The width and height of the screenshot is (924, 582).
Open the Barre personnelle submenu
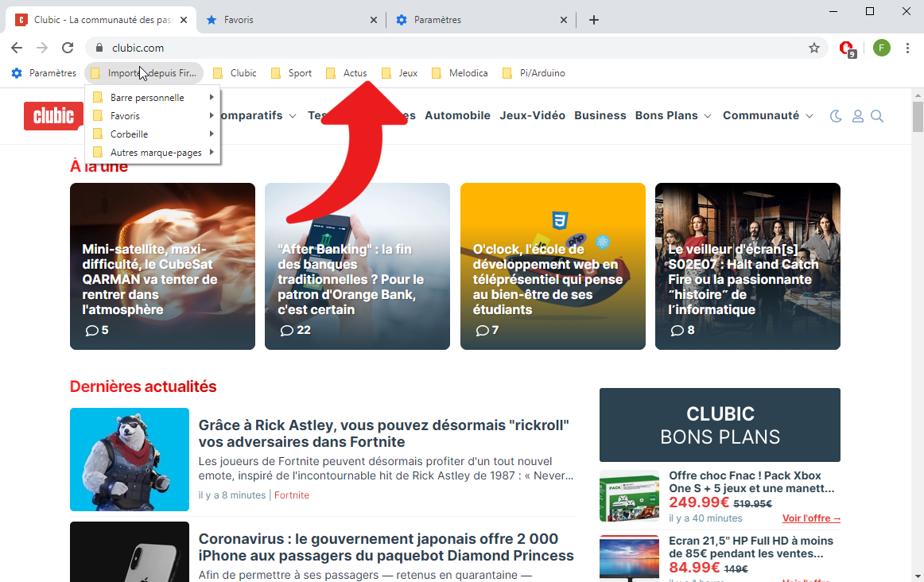(x=153, y=98)
